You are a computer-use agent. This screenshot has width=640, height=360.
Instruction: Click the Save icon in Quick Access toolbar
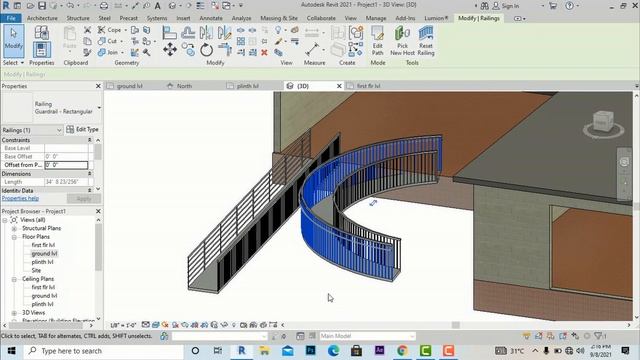(42, 6)
